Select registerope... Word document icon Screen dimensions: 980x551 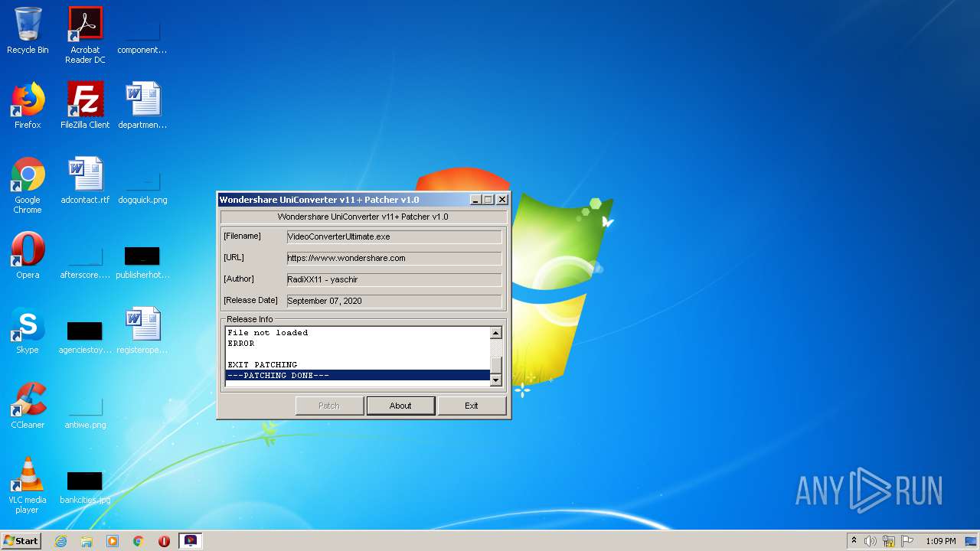(142, 331)
